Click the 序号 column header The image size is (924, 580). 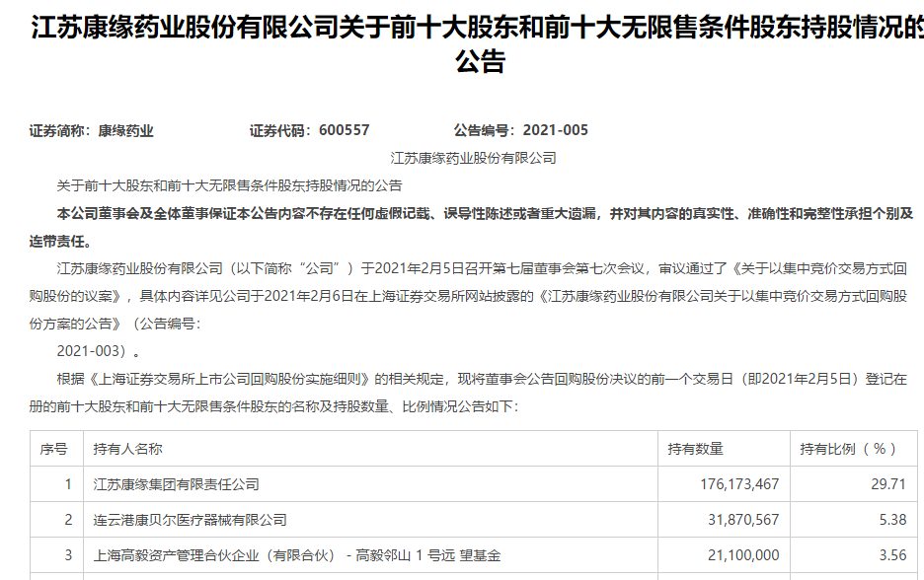(x=56, y=449)
